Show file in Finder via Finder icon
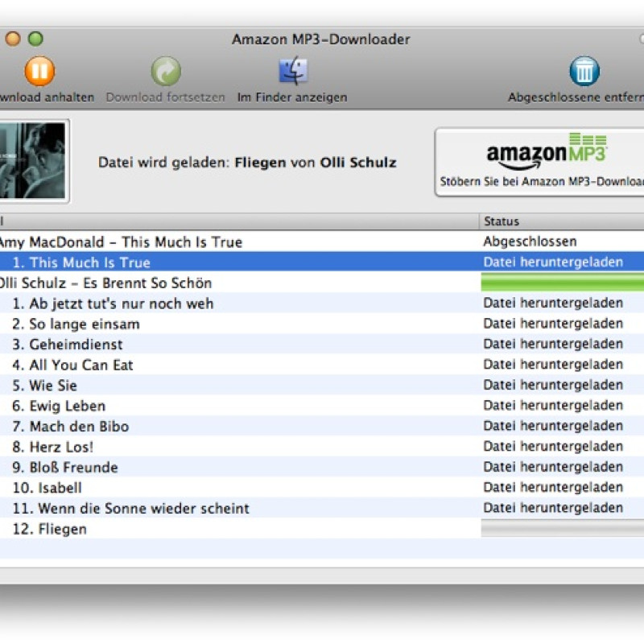Image resolution: width=644 pixels, height=644 pixels. click(293, 71)
